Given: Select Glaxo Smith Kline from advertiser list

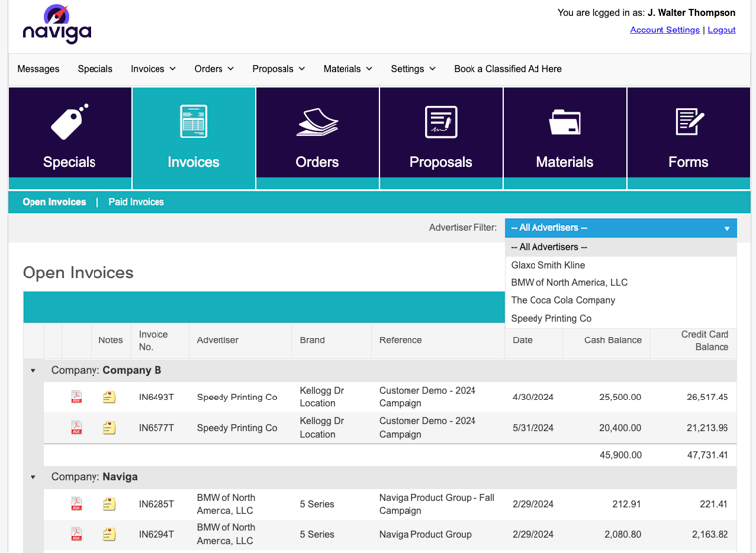Looking at the screenshot, I should (547, 265).
